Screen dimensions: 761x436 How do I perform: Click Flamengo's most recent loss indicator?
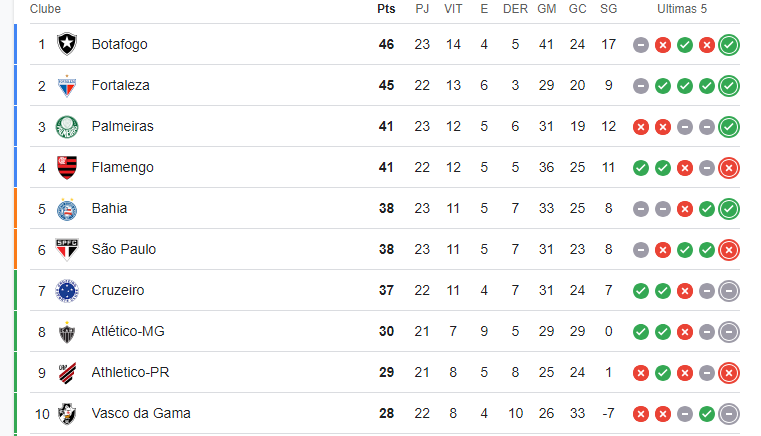point(728,168)
